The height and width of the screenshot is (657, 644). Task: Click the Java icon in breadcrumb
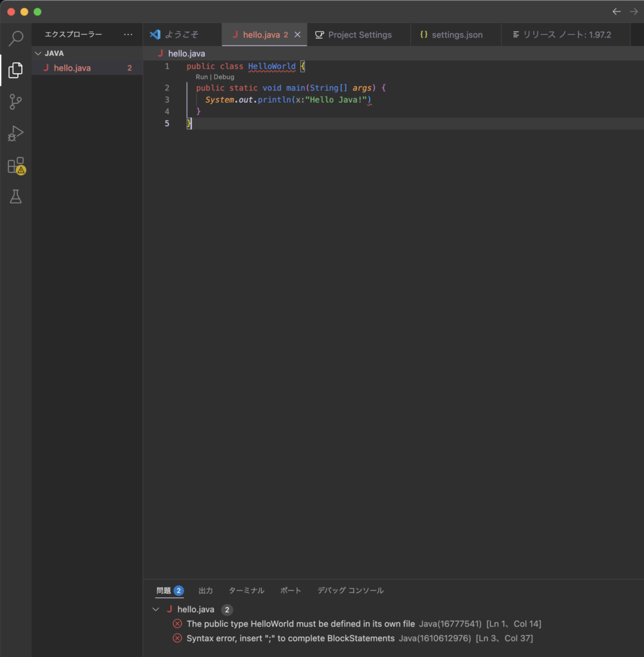(160, 54)
